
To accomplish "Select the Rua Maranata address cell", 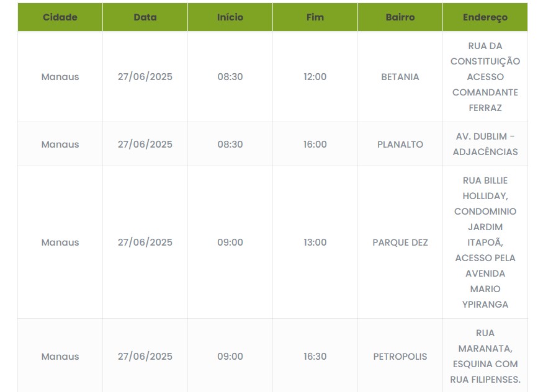I will click(x=485, y=357).
